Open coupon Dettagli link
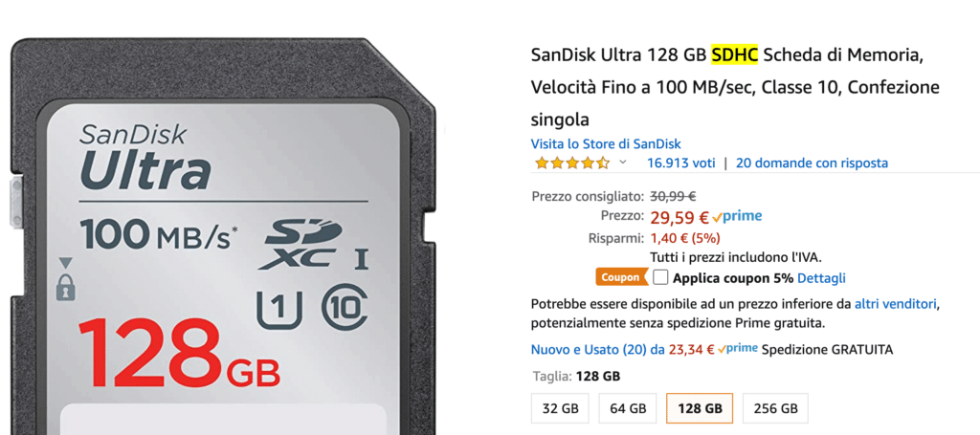This screenshot has height=435, width=980. (821, 277)
